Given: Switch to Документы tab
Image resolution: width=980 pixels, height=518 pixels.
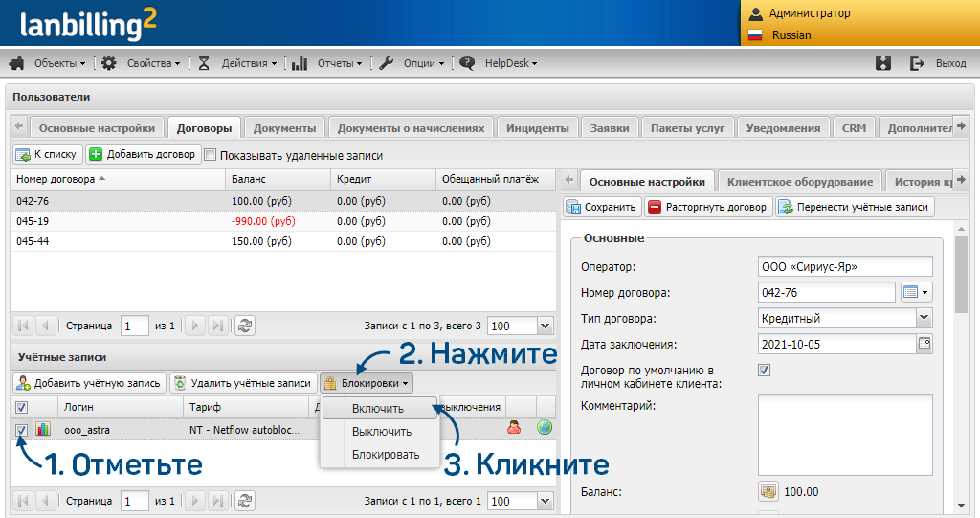Looking at the screenshot, I should tap(284, 128).
